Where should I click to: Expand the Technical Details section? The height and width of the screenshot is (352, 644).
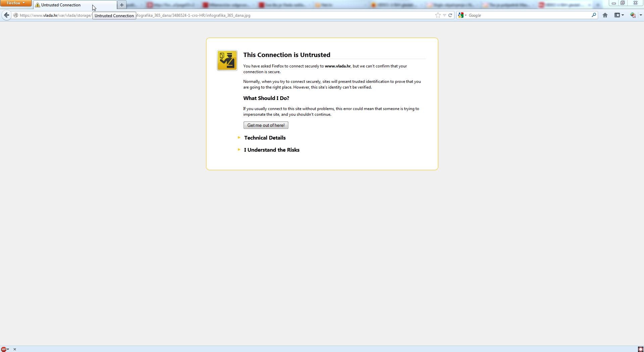pos(264,138)
